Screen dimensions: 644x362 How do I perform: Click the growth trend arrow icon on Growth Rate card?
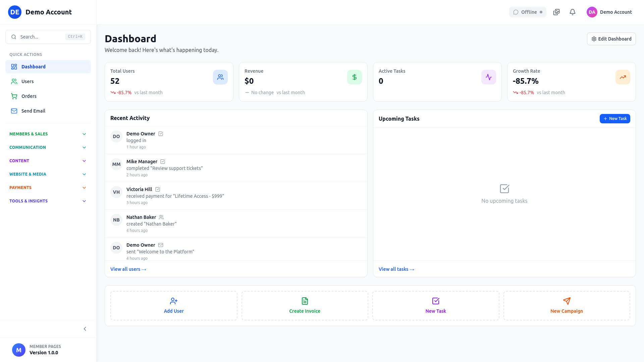tap(623, 77)
